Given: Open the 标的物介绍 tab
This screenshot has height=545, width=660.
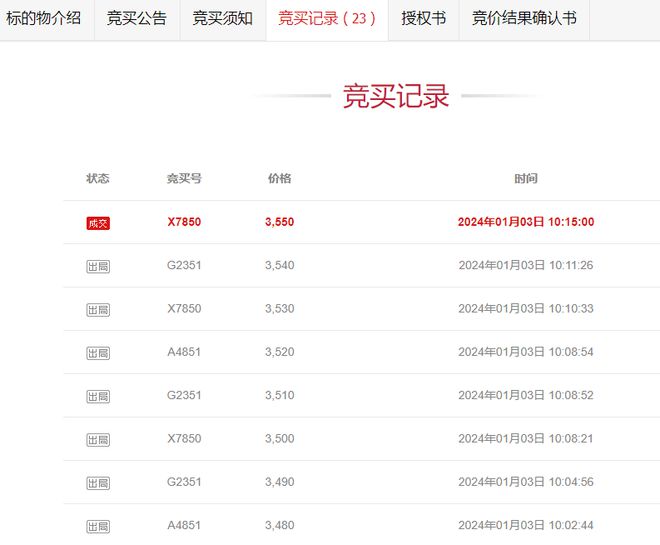Looking at the screenshot, I should tap(44, 19).
